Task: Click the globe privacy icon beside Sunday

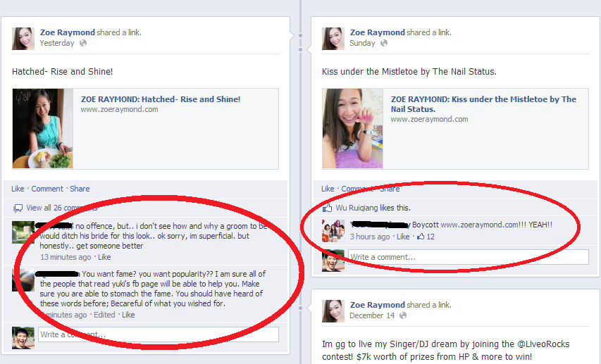Action: [x=384, y=43]
